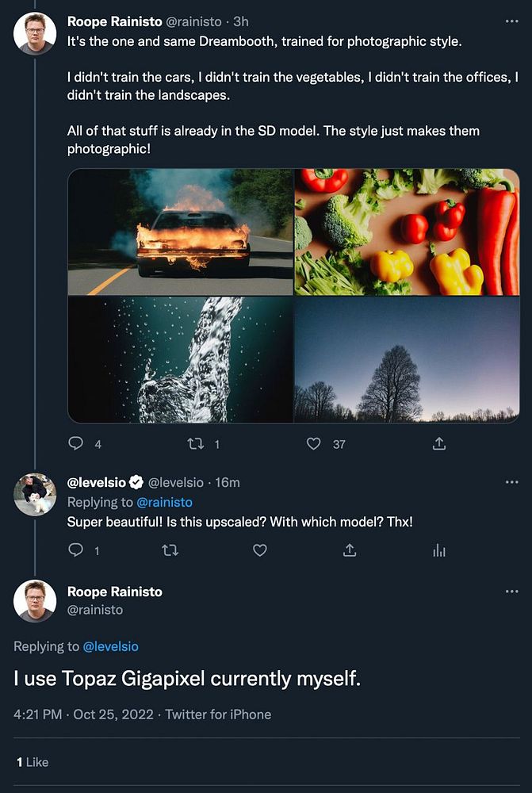
Task: Open levelsio's profile picture
Action: [x=35, y=495]
